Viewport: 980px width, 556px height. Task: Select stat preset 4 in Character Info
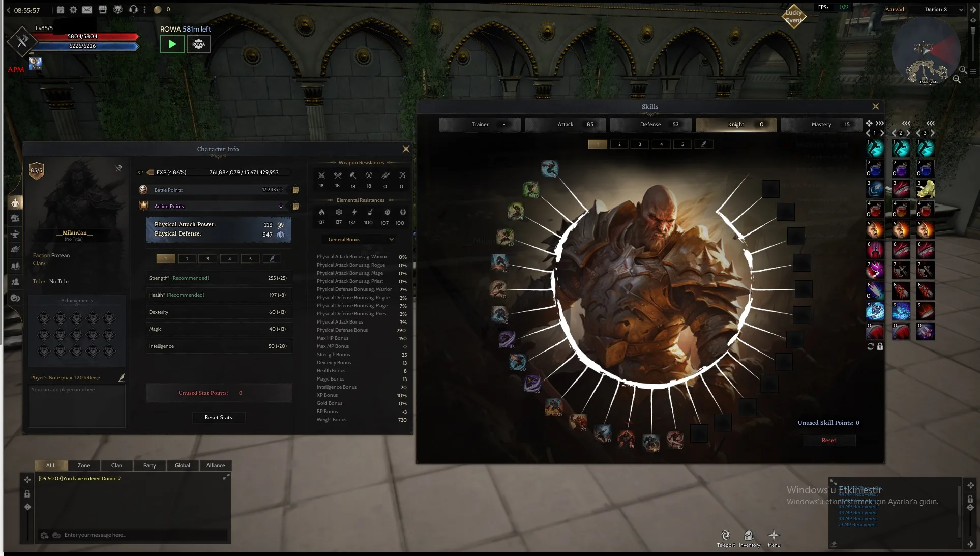point(229,259)
